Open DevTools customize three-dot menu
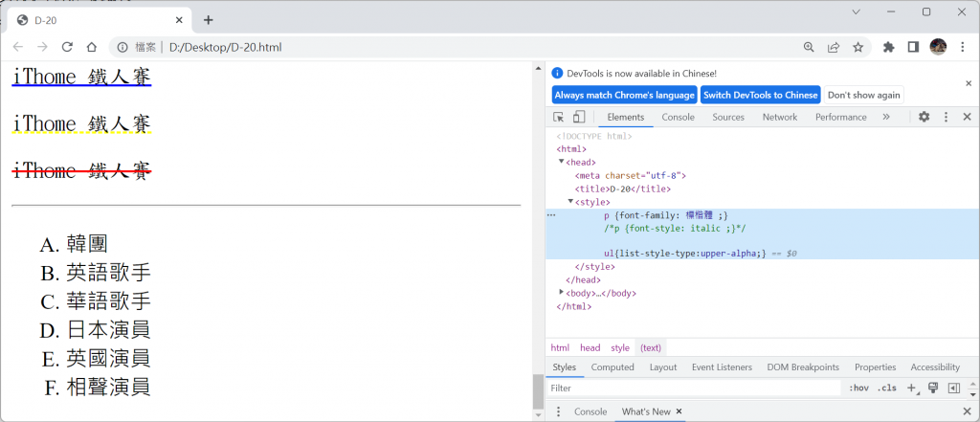The image size is (980, 422). tap(947, 117)
